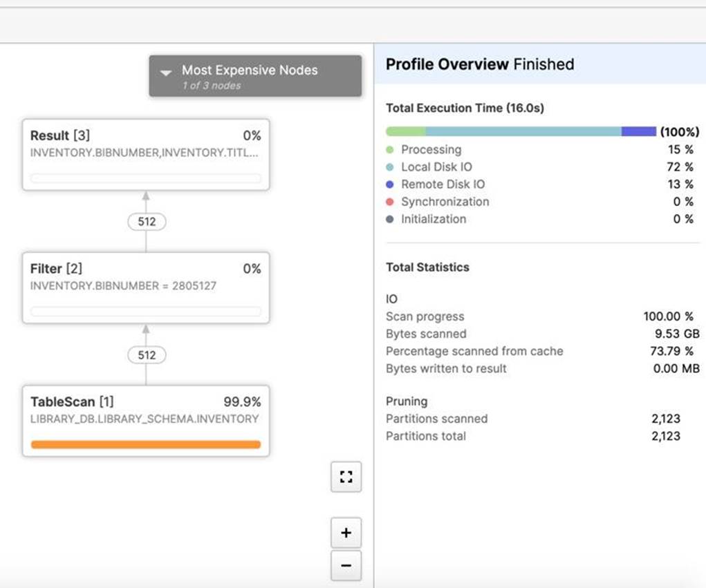Screen dimensions: 706x588
Task: Click the blue Remote Disk IO bar segment
Action: click(x=638, y=131)
